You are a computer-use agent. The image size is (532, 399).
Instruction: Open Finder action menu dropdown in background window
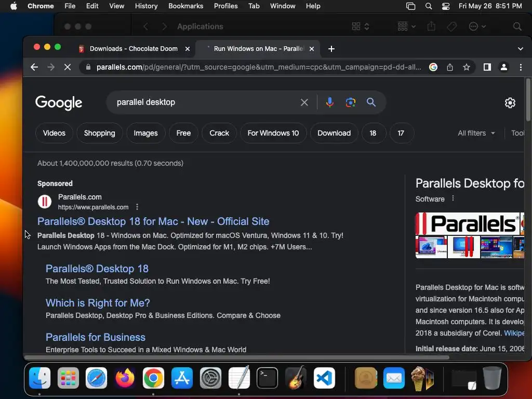tap(477, 26)
